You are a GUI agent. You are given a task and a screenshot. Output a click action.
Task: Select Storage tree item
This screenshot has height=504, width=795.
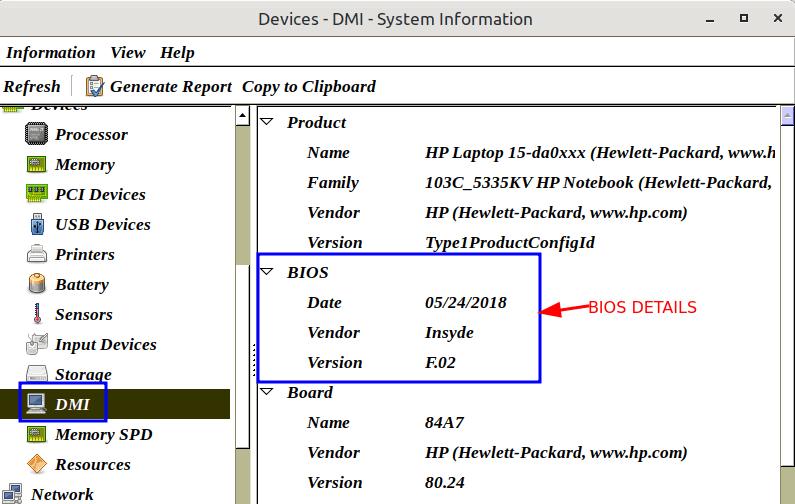point(83,375)
